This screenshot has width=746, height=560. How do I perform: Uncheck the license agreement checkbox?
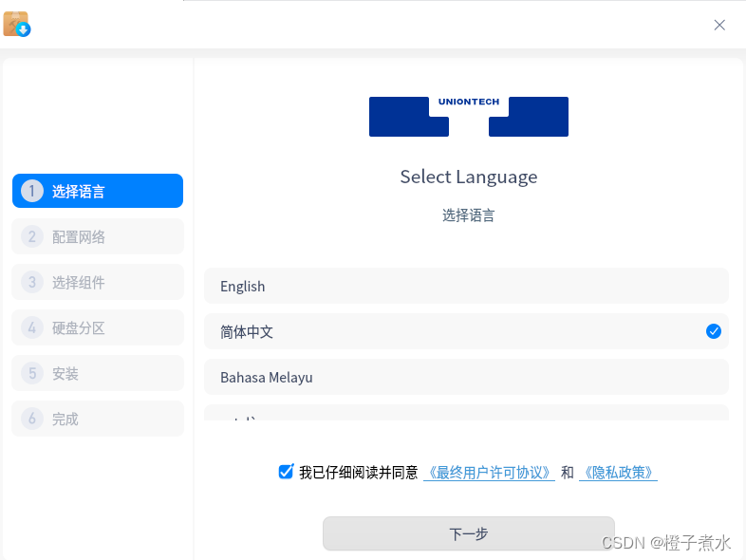coord(286,472)
